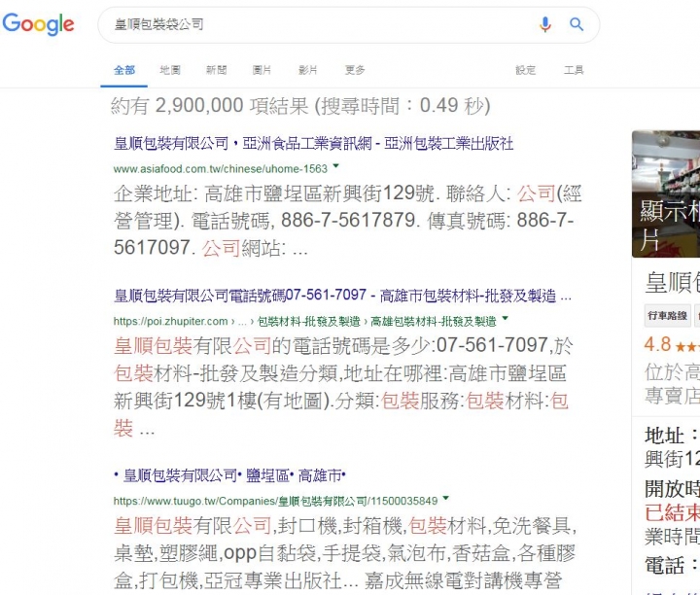Click 地址 label in knowledge panel
The image size is (700, 595).
click(671, 436)
